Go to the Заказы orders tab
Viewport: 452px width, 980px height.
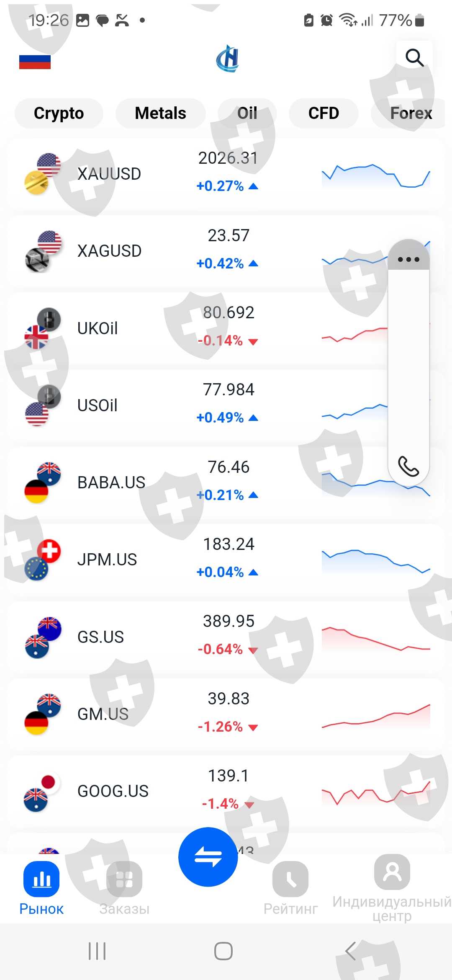(x=124, y=887)
